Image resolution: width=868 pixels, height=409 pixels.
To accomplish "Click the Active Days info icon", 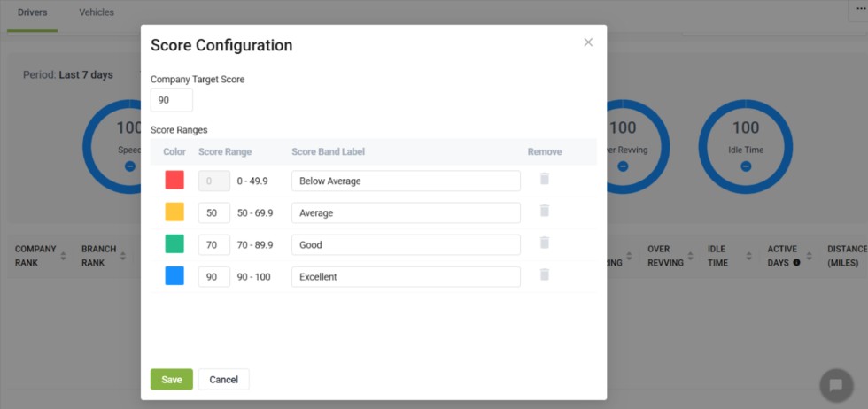I will pyautogui.click(x=796, y=263).
